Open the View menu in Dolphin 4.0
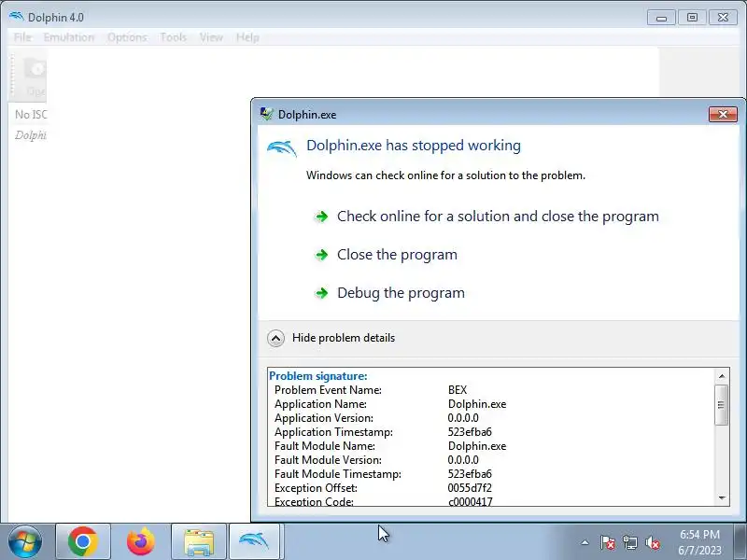 [x=211, y=37]
